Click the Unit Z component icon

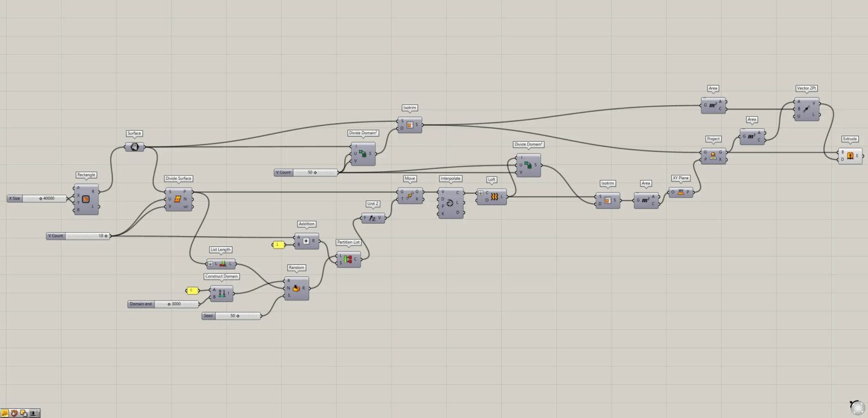pyautogui.click(x=372, y=218)
